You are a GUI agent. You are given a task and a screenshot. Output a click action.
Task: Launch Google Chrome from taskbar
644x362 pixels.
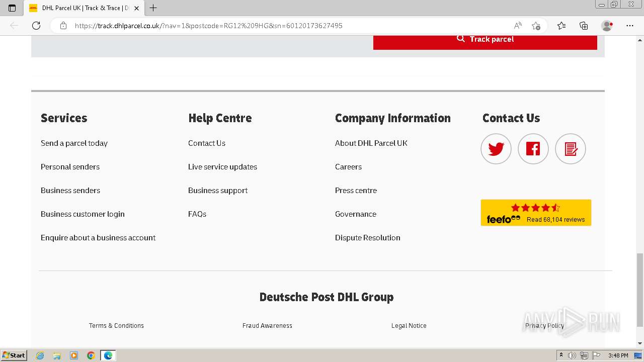[91, 355]
